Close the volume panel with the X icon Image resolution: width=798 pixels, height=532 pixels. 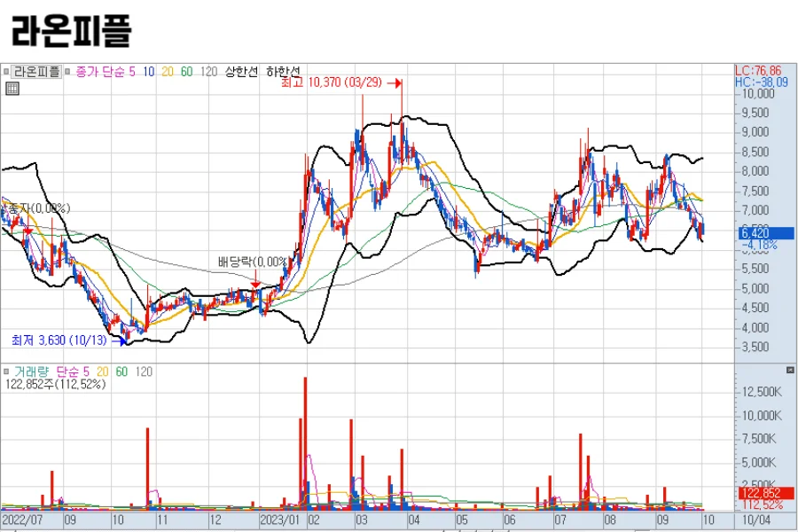pyautogui.click(x=790, y=370)
